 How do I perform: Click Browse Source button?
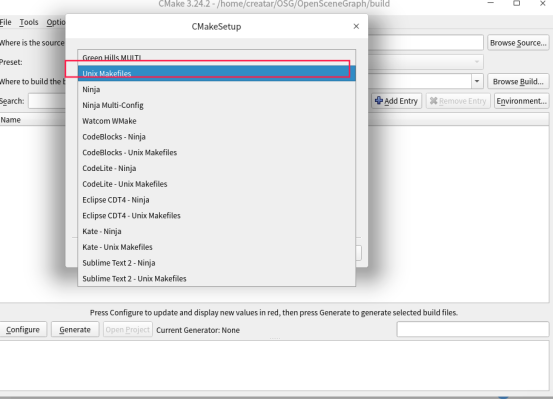point(518,43)
